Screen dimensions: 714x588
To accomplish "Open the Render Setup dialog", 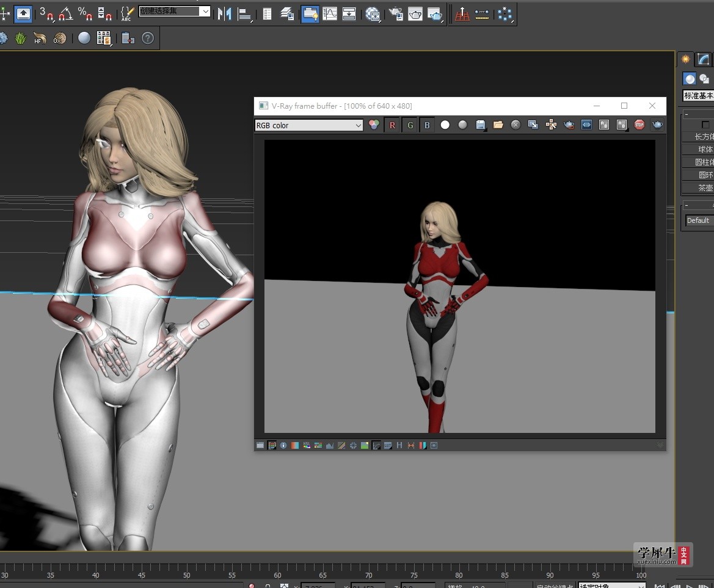I will [395, 13].
